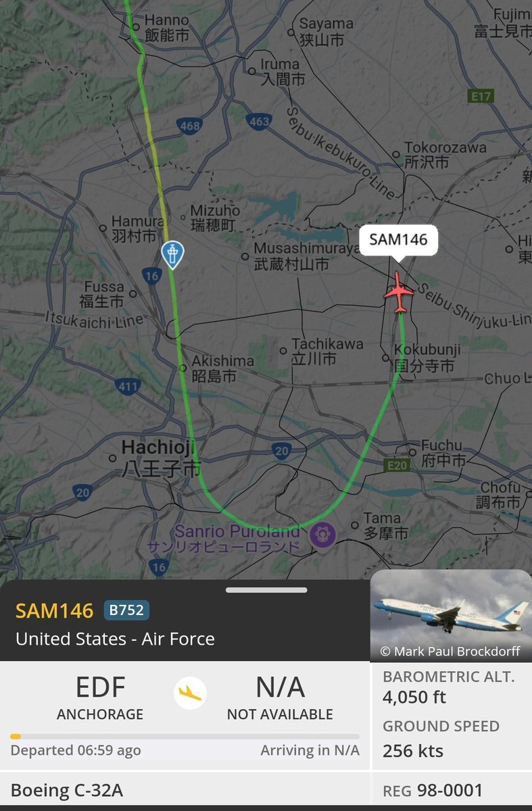532x811 pixels.
Task: Click the SAM146 callsign map label
Action: click(x=398, y=241)
